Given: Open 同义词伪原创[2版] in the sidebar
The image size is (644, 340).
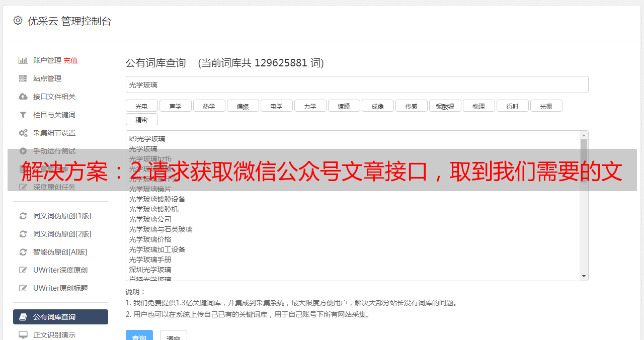Looking at the screenshot, I should 62,234.
